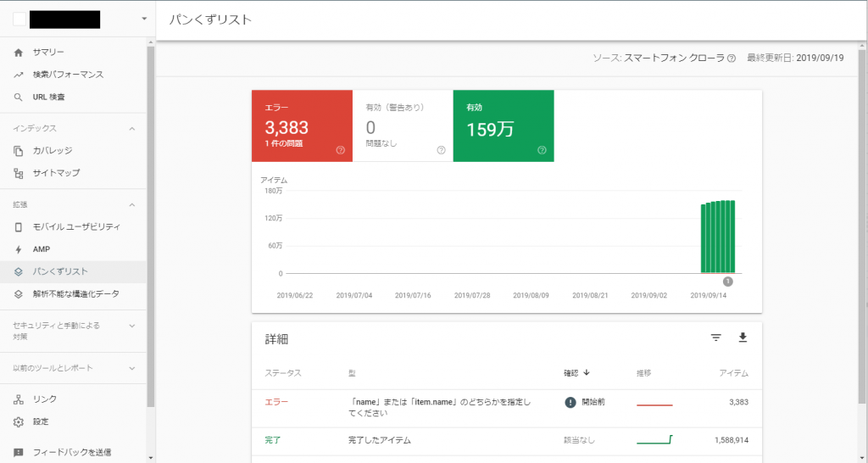The image size is (868, 463).
Task: Click the download icon in 詳細
Action: pyautogui.click(x=743, y=337)
